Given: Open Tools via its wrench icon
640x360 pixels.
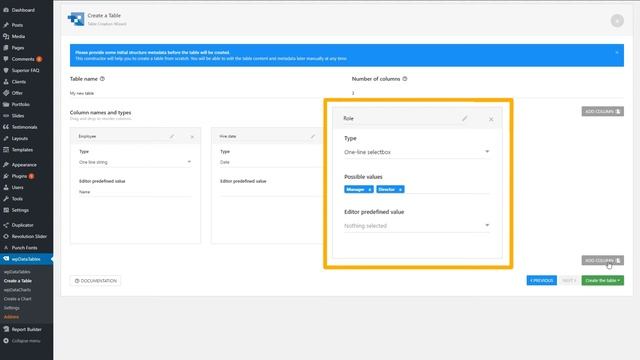Looking at the screenshot, I should pos(6,199).
